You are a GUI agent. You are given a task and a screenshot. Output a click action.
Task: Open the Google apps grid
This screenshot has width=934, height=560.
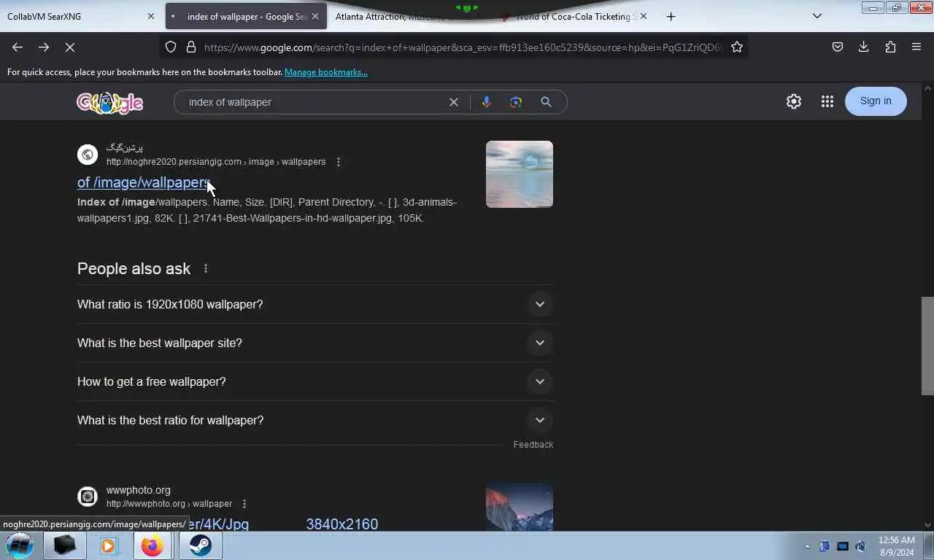pos(827,101)
